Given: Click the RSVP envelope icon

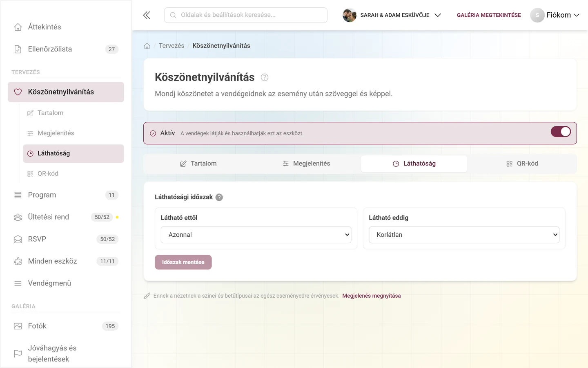Looking at the screenshot, I should (x=18, y=239).
